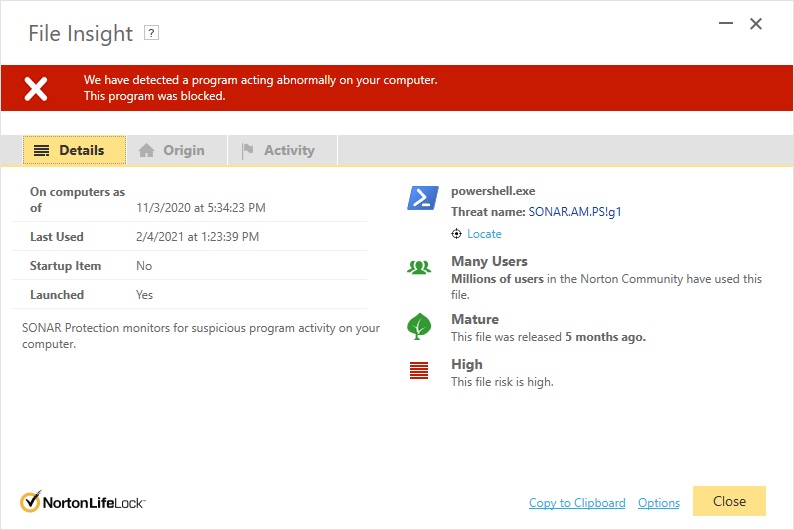Click the Many Users heading
794x530 pixels.
click(x=489, y=261)
